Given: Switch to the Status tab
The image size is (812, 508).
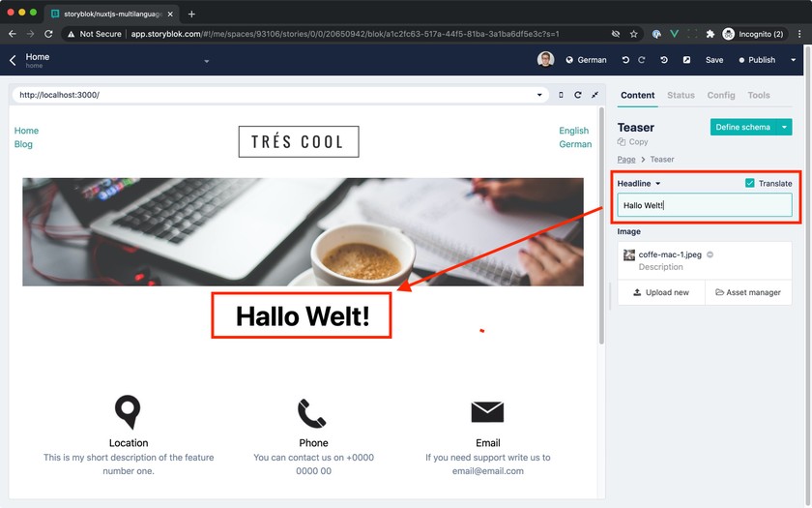Looking at the screenshot, I should coord(681,96).
